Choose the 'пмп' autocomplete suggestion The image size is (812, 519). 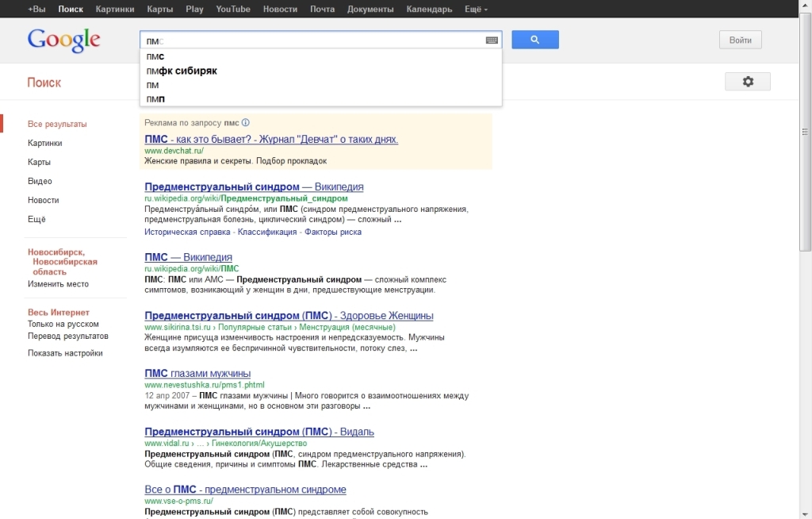[320, 99]
